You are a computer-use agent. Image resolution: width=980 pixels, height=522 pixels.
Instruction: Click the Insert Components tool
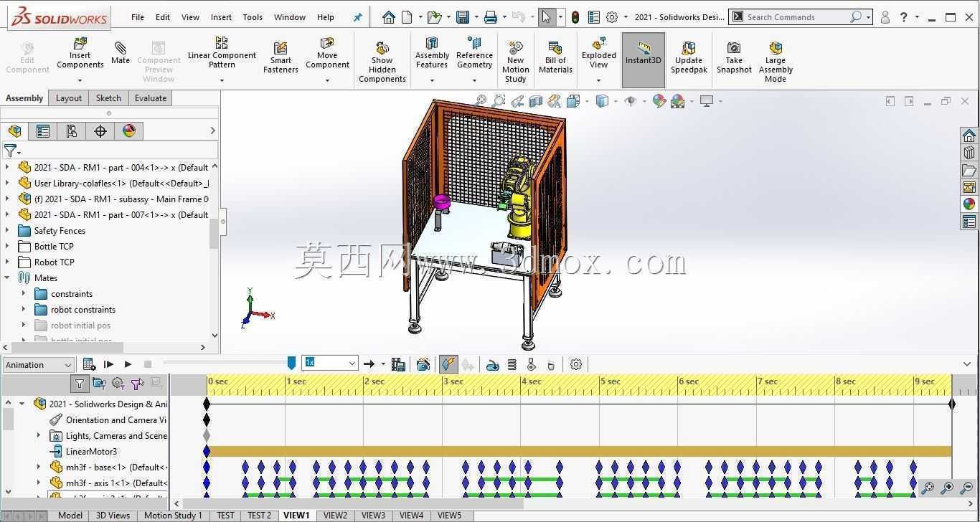tap(80, 54)
